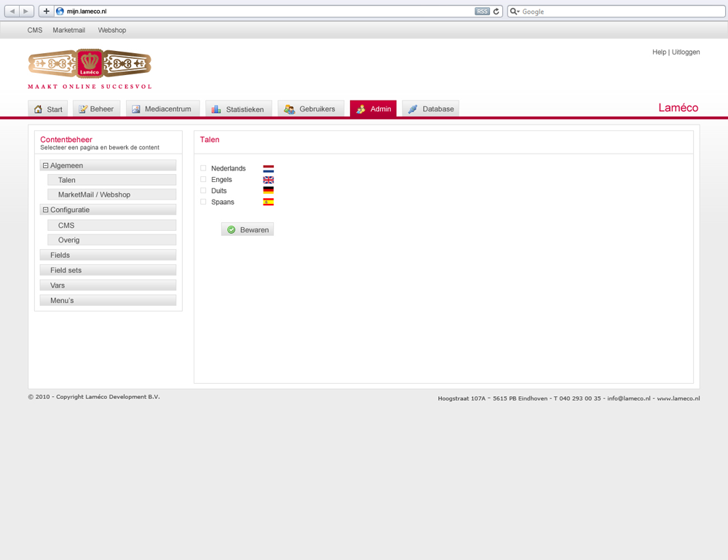Viewport: 728px width, 560px height.
Task: Open the Google search engine dropdown
Action: (515, 12)
